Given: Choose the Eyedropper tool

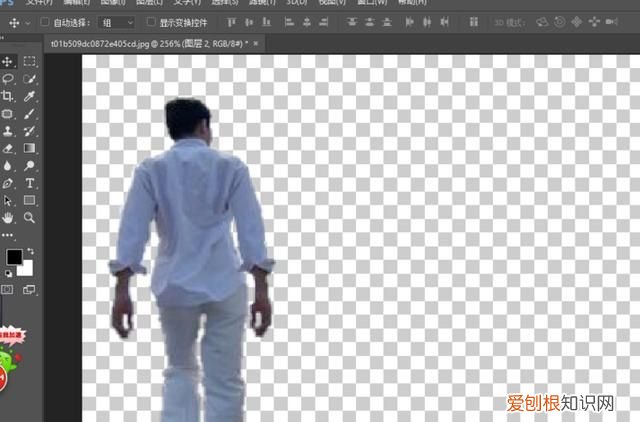Looking at the screenshot, I should pos(30,97).
